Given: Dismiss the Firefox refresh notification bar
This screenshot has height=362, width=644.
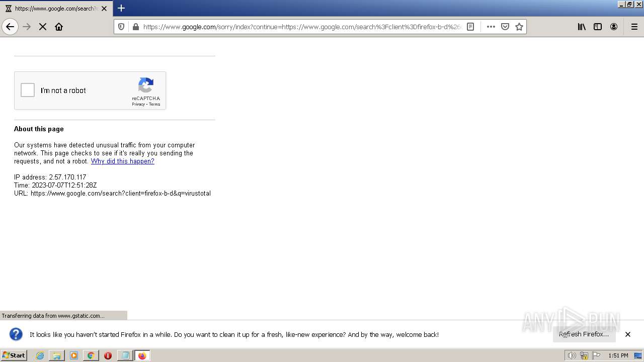Looking at the screenshot, I should click(x=628, y=334).
